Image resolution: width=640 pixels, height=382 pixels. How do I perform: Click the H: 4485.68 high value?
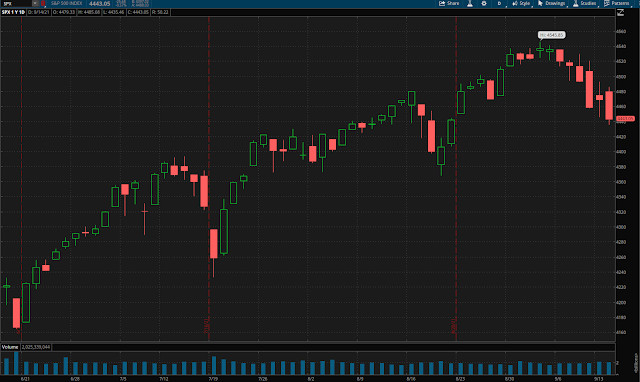point(89,12)
